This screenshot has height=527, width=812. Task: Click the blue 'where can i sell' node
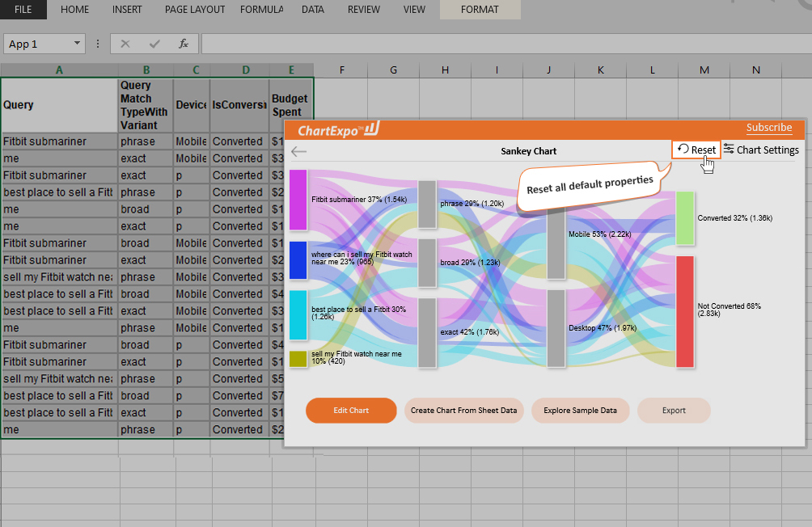pyautogui.click(x=298, y=260)
